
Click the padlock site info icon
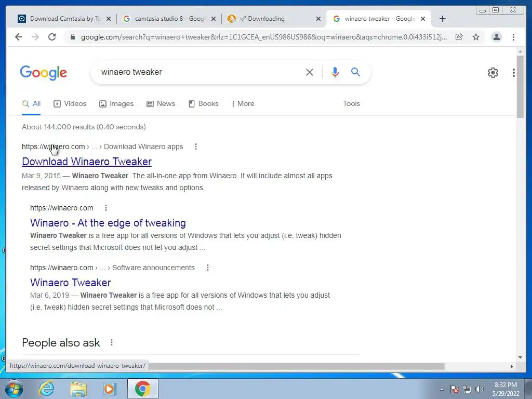coord(72,37)
